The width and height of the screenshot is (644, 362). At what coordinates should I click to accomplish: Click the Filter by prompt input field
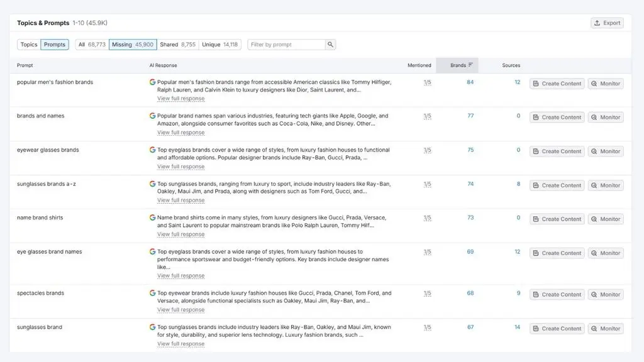click(286, 45)
